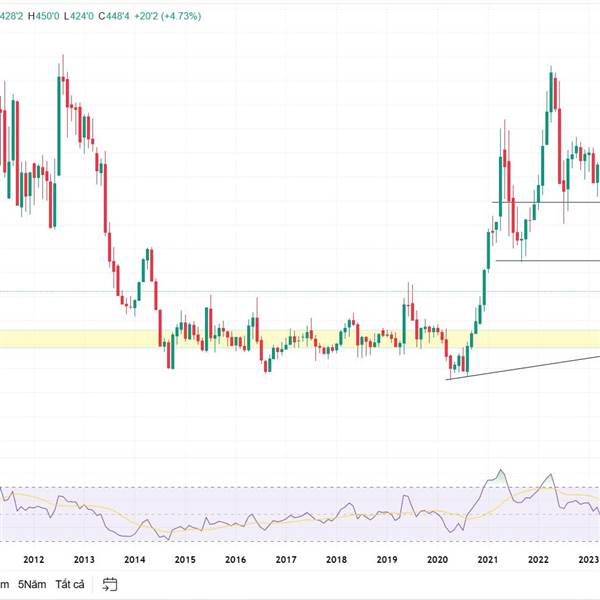The height and width of the screenshot is (600, 600).
Task: Click the 2013 label on time axis
Action: 84,559
